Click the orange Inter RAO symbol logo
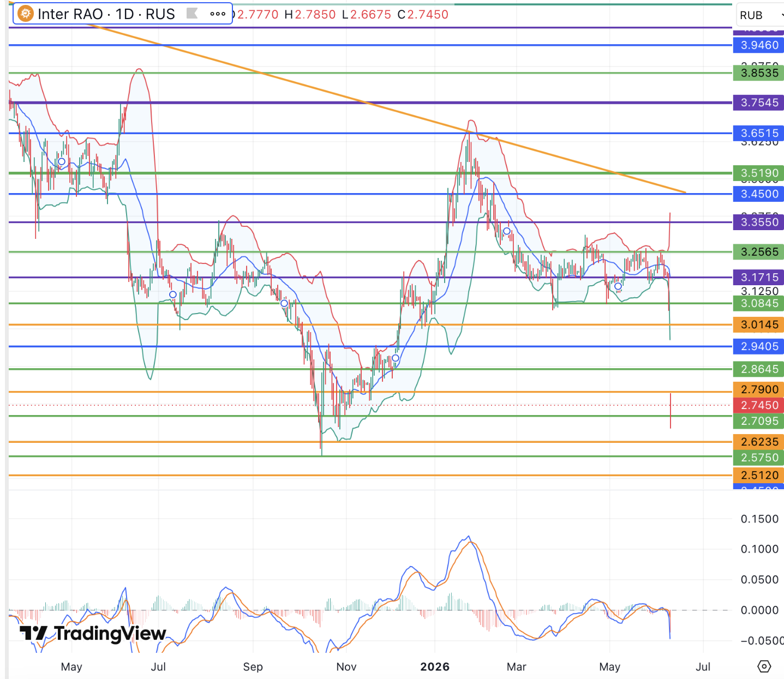The height and width of the screenshot is (679, 784). tap(25, 14)
